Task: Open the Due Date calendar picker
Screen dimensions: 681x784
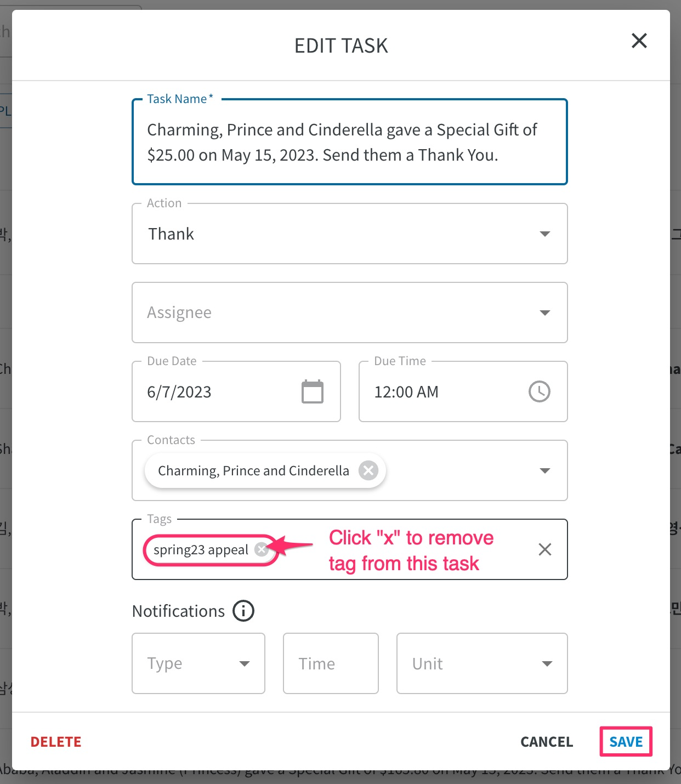Action: (313, 391)
